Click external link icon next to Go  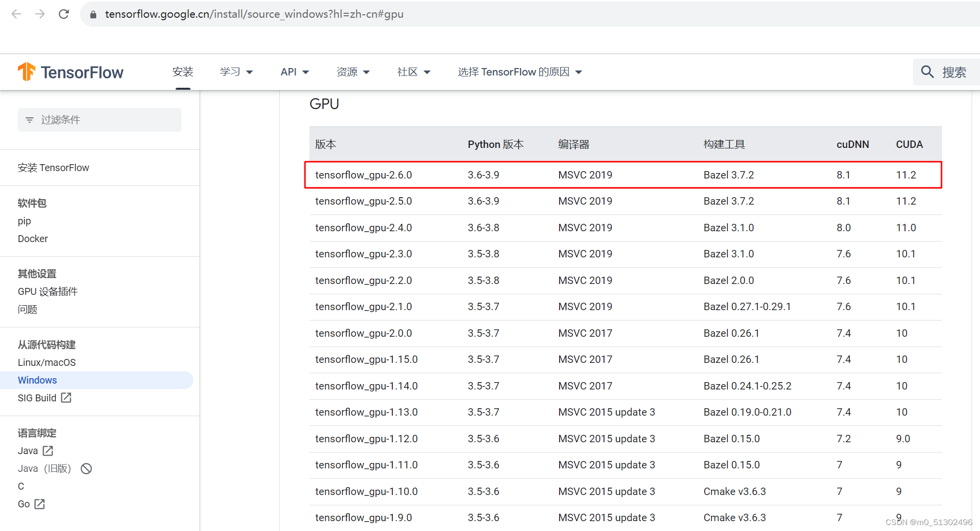point(39,504)
